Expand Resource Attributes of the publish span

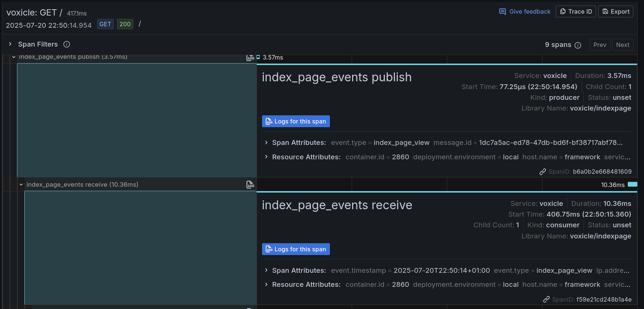[266, 157]
